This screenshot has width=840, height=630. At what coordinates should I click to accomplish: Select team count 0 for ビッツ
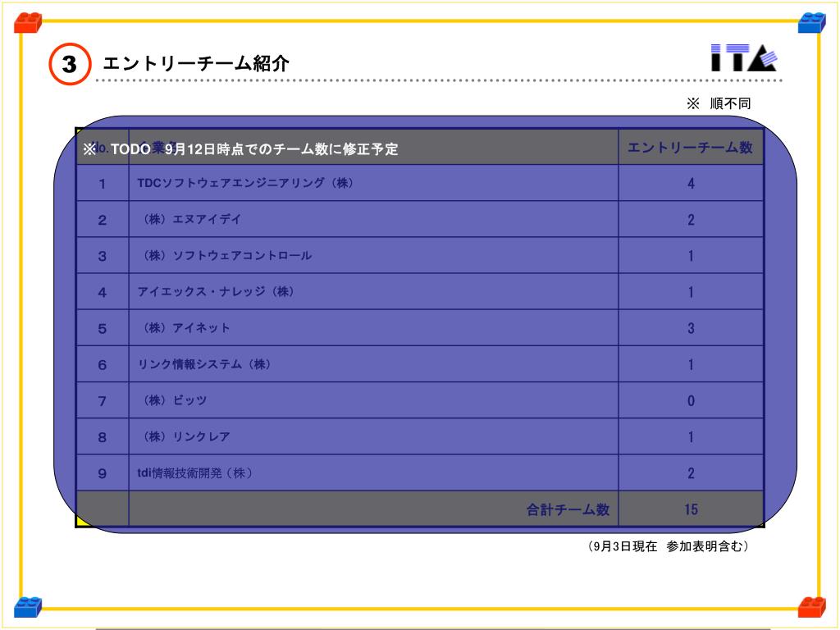(x=691, y=400)
